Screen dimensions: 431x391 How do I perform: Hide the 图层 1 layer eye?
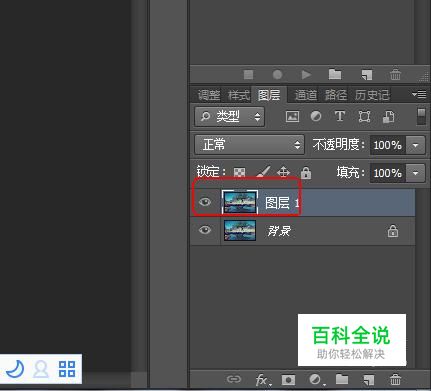point(205,202)
